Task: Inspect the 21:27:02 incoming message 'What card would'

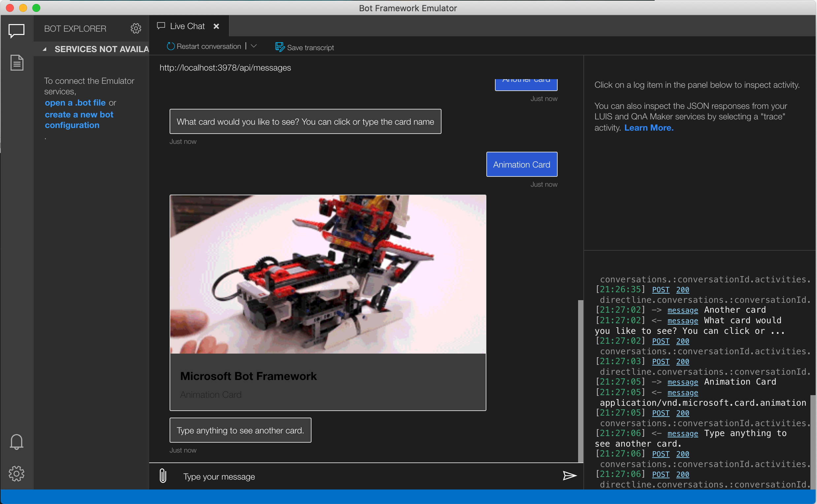Action: (x=683, y=321)
